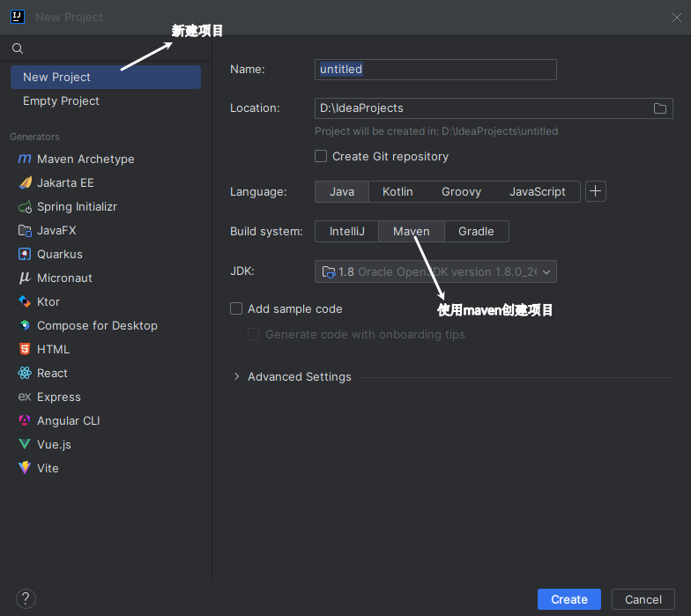Viewport: 691px width, 616px height.
Task: Add another language with plus button
Action: [x=596, y=191]
